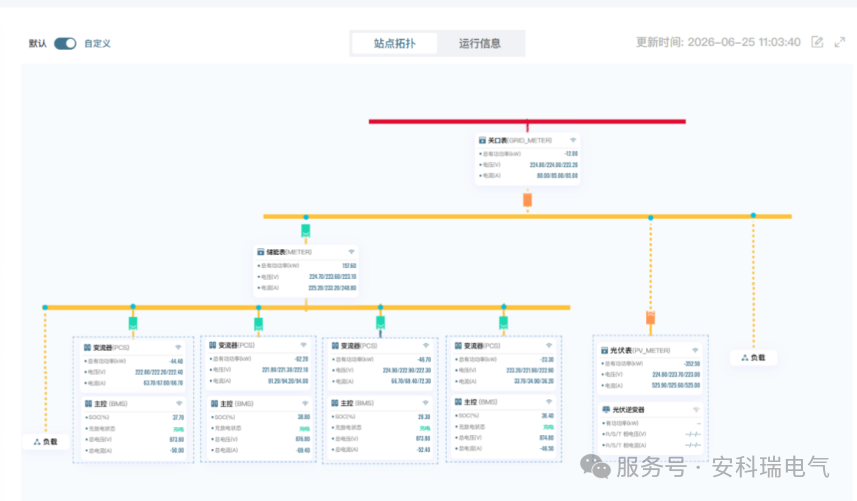
Task: Click the SOC value 36.40
Action: click(548, 416)
